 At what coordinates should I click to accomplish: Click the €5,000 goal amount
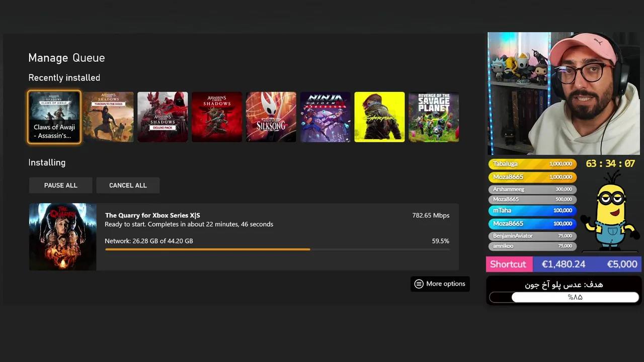(622, 264)
